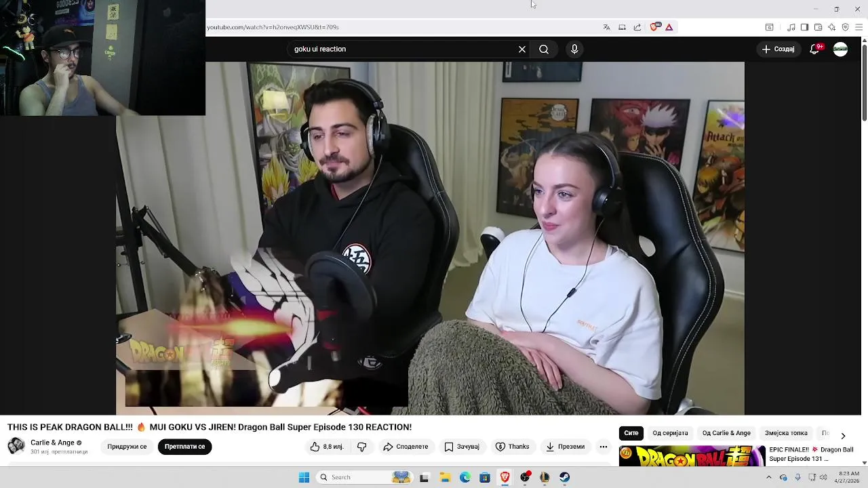
Task: Open Brave Leo AI sparkle icon
Action: (x=831, y=27)
